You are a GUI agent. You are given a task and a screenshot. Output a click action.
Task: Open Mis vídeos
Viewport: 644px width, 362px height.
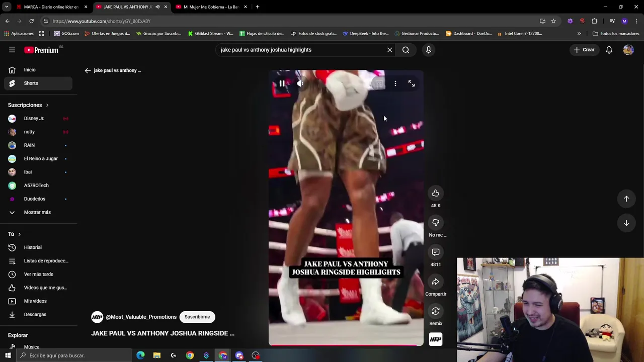click(38, 301)
